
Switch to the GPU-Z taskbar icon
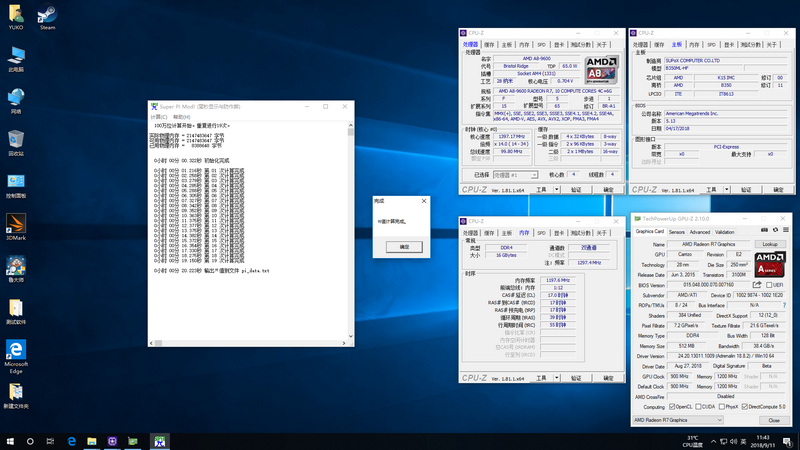[133, 441]
